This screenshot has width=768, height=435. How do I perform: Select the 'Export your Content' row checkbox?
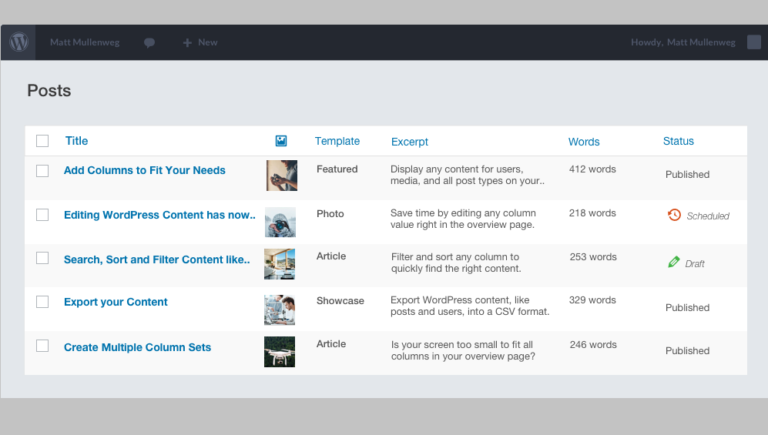(42, 302)
